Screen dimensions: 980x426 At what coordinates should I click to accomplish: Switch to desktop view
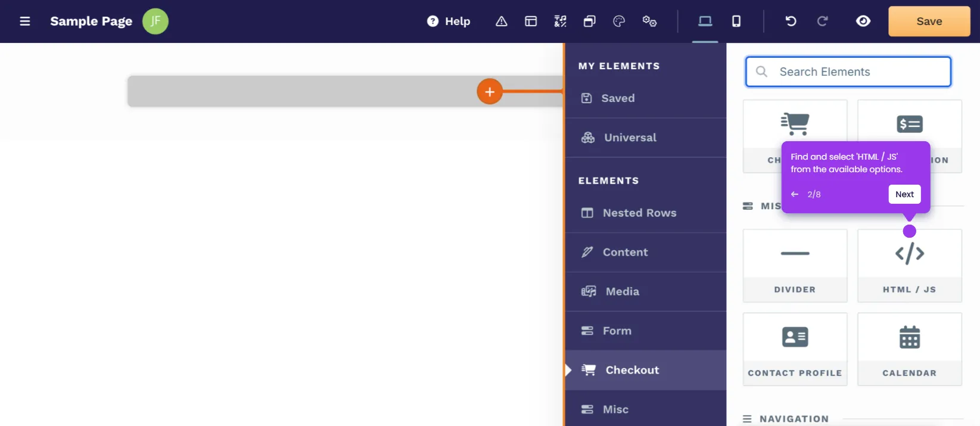[705, 21]
